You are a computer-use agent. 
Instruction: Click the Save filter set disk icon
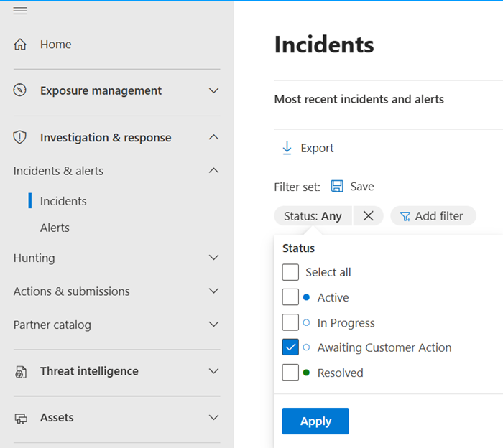[x=337, y=186]
